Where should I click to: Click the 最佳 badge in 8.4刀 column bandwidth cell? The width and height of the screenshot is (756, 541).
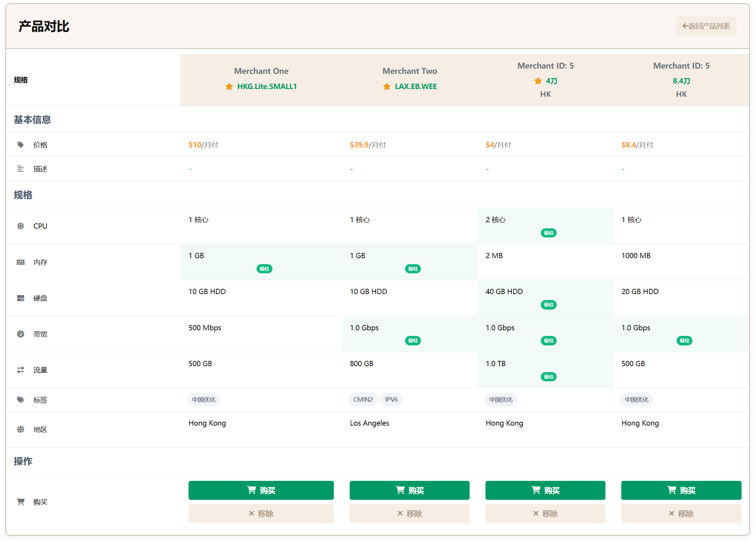pos(684,340)
